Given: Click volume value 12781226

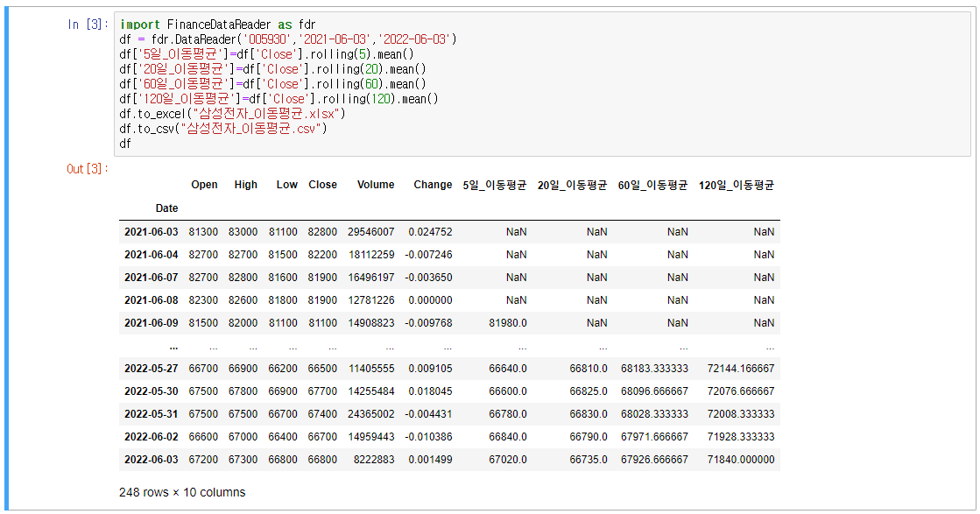Looking at the screenshot, I should point(371,300).
